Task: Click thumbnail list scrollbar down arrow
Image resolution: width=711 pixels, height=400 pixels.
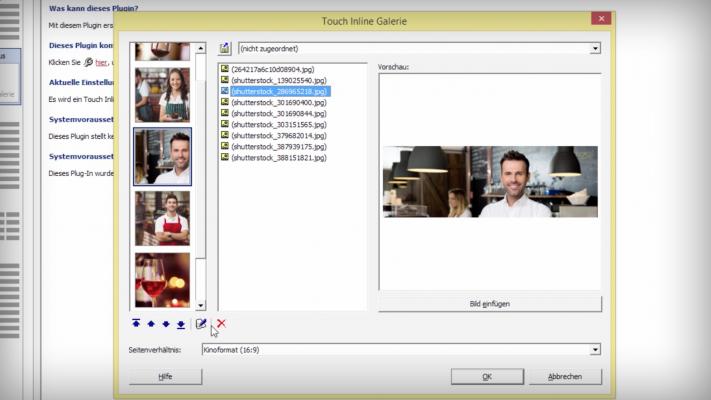Action: point(200,305)
